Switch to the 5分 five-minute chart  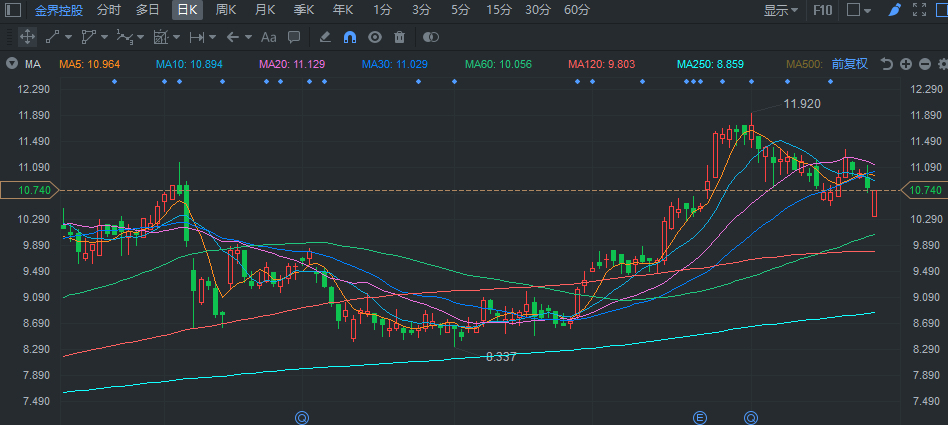point(460,10)
